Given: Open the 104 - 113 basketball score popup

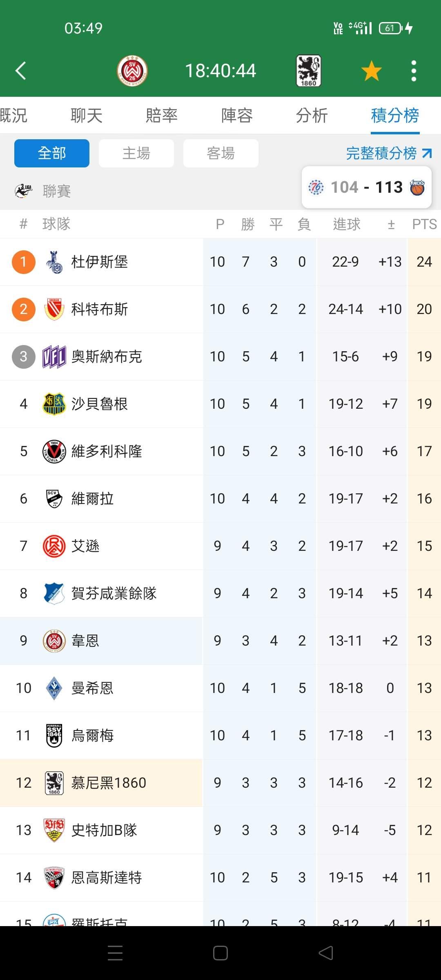Looking at the screenshot, I should click(x=366, y=187).
